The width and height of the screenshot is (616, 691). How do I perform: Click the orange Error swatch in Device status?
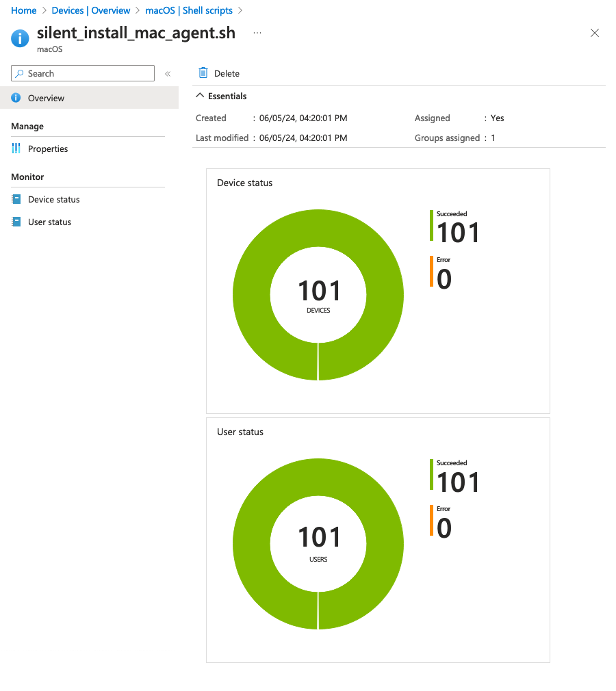(x=432, y=272)
